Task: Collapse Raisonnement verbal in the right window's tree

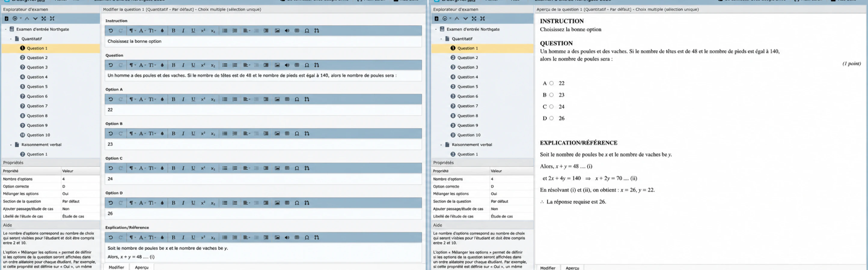Action: [441, 145]
